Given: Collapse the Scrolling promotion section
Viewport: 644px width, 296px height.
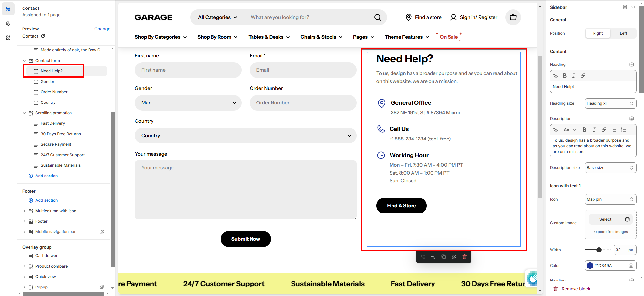Looking at the screenshot, I should pos(24,113).
